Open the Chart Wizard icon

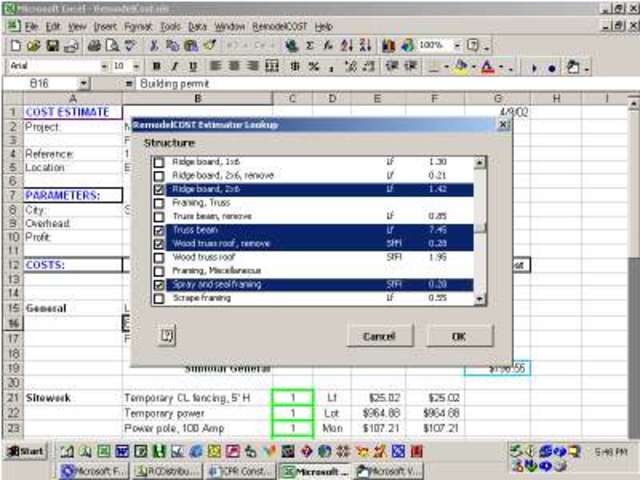click(388, 45)
